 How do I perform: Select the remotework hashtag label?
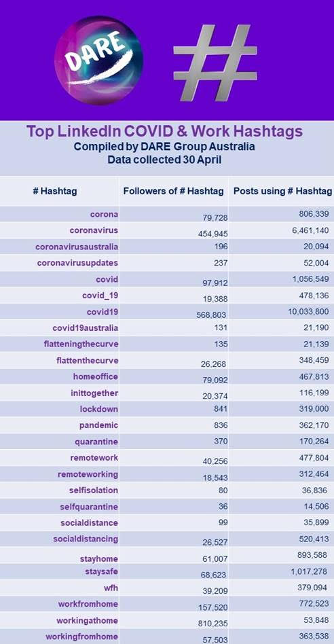(94, 458)
